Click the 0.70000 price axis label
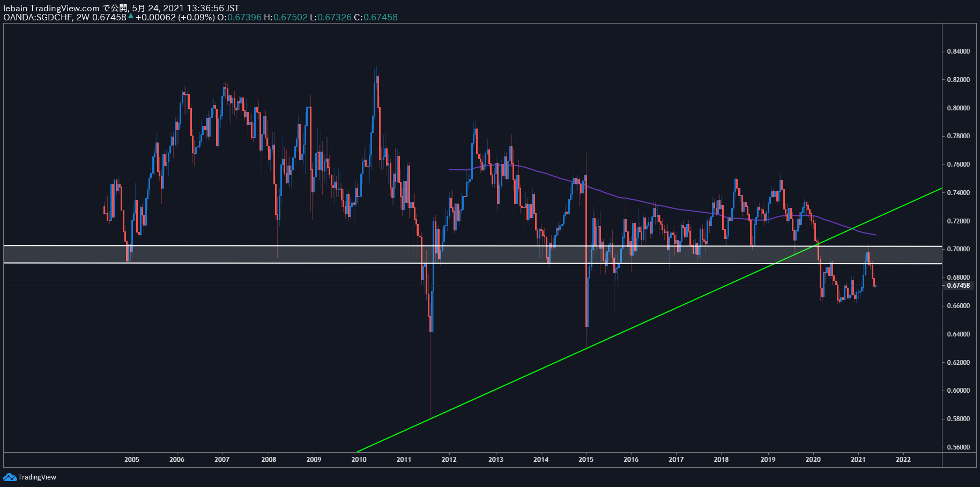 [958, 249]
